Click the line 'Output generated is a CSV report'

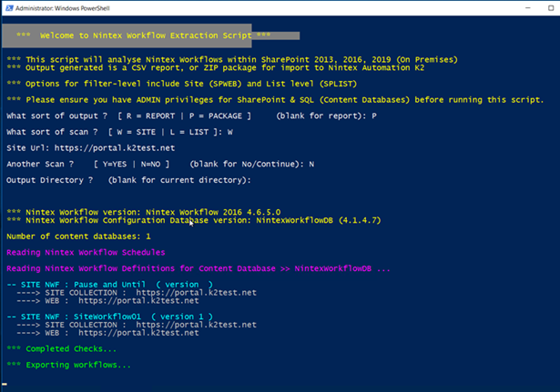pyautogui.click(x=216, y=67)
